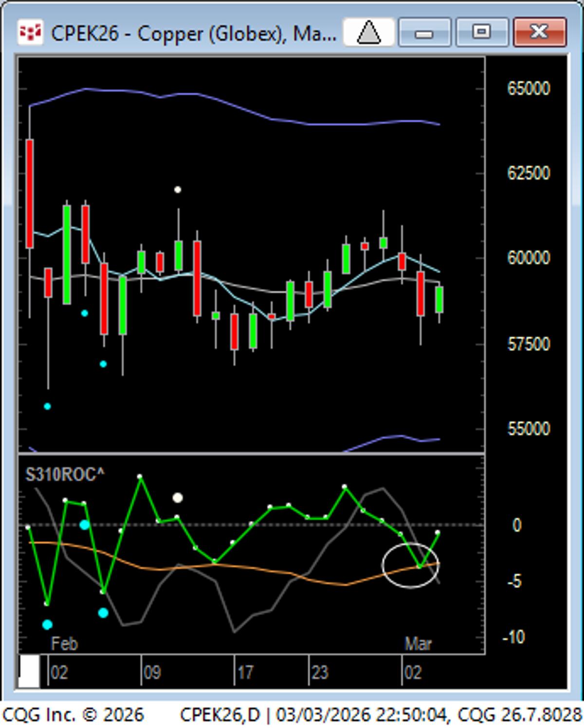Select the lowest cyan dot in the price pane
The width and height of the screenshot is (584, 728).
click(x=47, y=406)
